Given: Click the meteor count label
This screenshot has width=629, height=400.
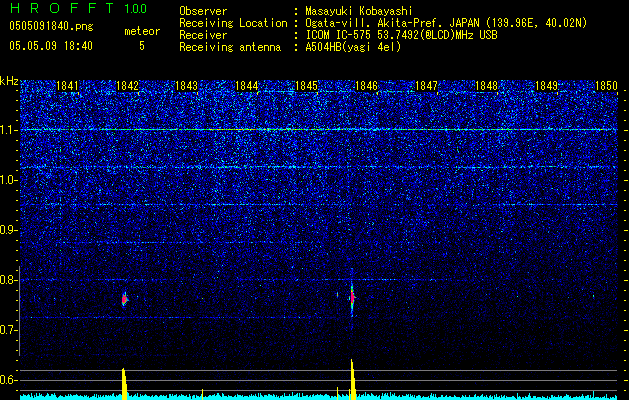Looking at the screenshot, I should [142, 31].
